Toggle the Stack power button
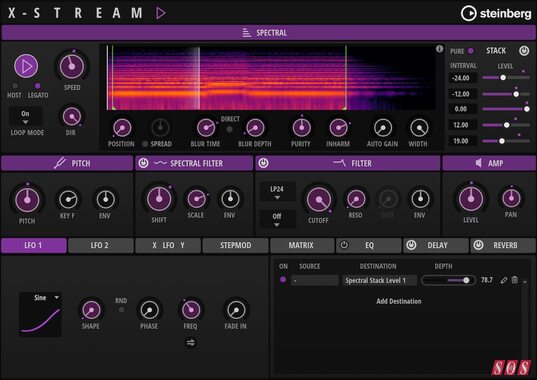 tap(524, 51)
